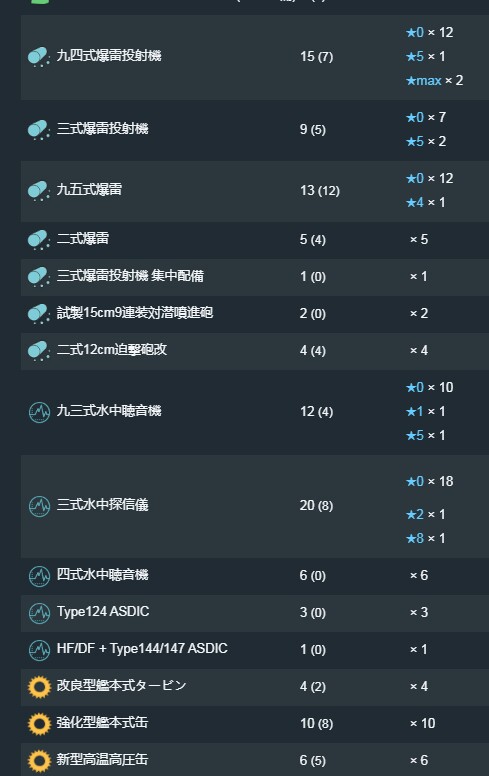Click the 15 (7) count for 九四式爆雷投射機
Viewport: 489px width, 776px height.
tap(316, 56)
